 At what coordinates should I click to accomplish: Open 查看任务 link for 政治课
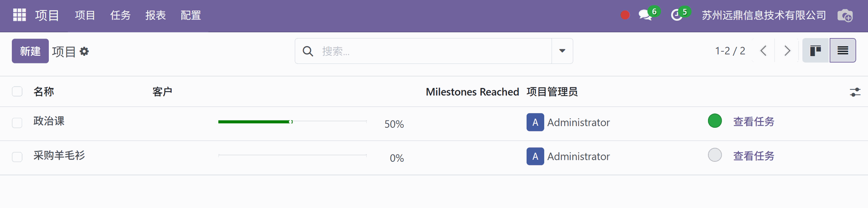[x=754, y=121]
